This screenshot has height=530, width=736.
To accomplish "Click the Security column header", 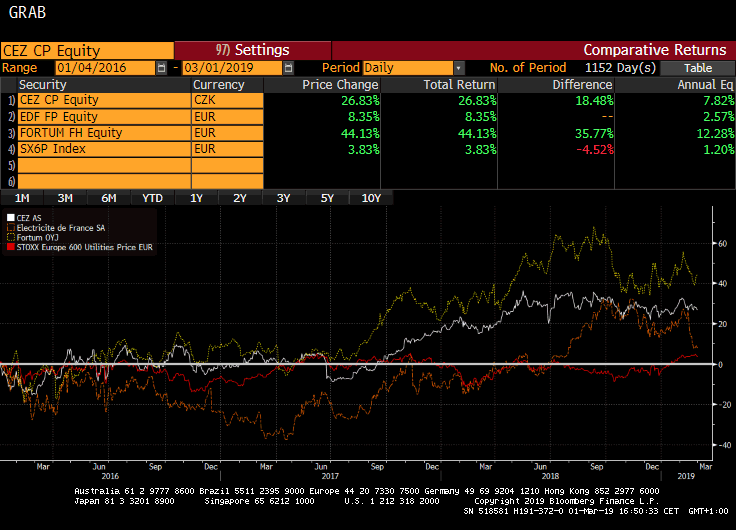I will pyautogui.click(x=104, y=85).
